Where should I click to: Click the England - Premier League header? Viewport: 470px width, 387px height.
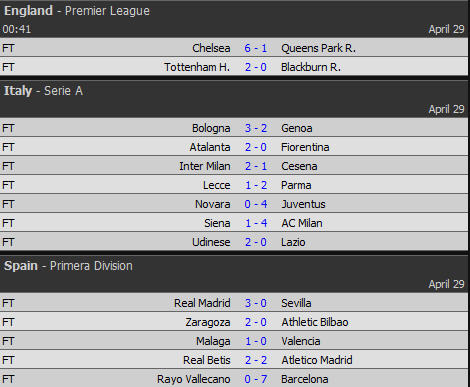77,11
